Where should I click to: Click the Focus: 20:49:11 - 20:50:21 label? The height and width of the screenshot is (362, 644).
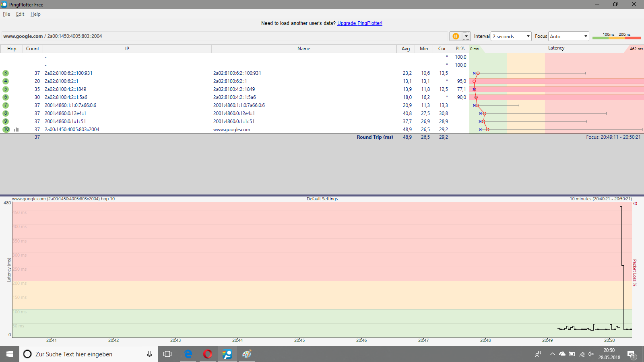(x=613, y=137)
